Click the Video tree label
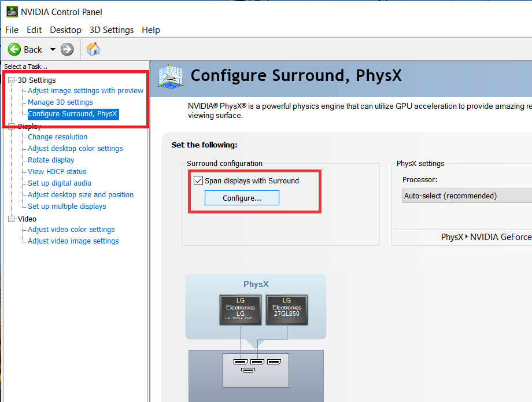Screen dimensions: 532x402 tap(27, 219)
